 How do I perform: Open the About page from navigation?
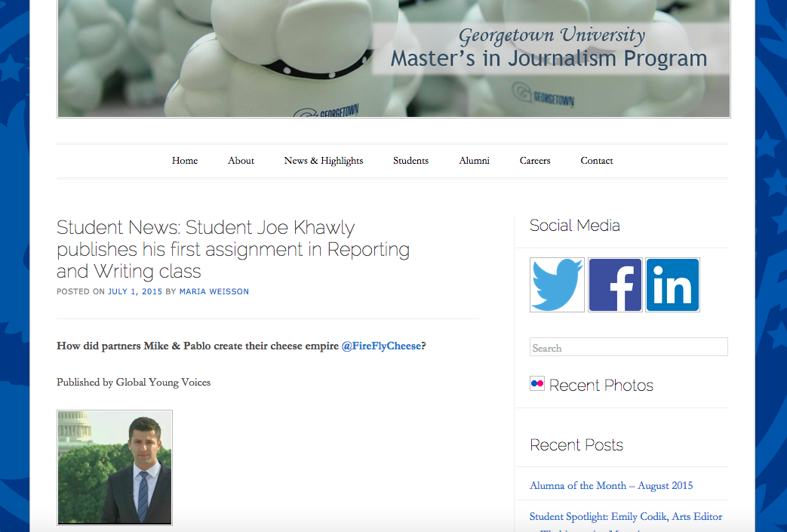pyautogui.click(x=241, y=161)
